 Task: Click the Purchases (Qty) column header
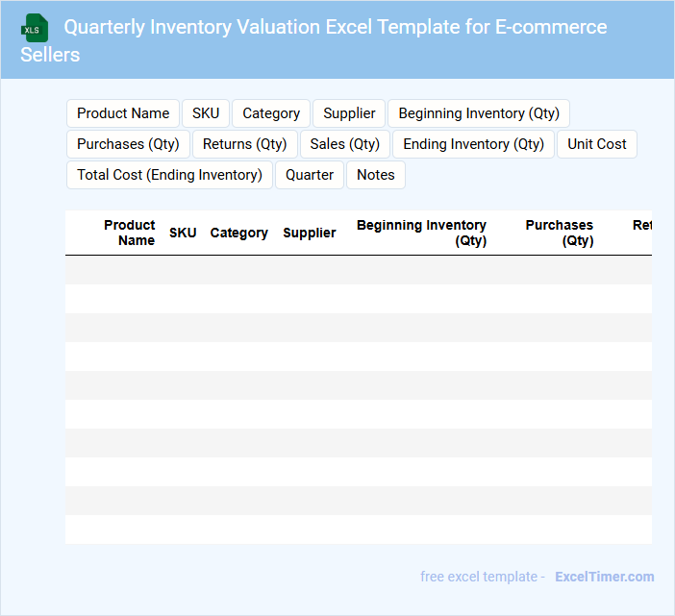click(560, 233)
